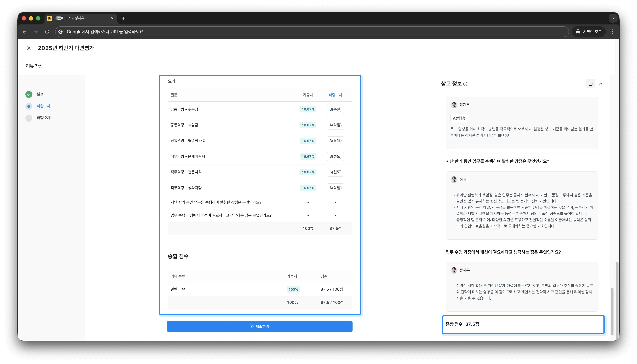Click 정지우 avatar in the 개선 answer card
Image resolution: width=637 pixels, height=364 pixels.
tap(454, 270)
